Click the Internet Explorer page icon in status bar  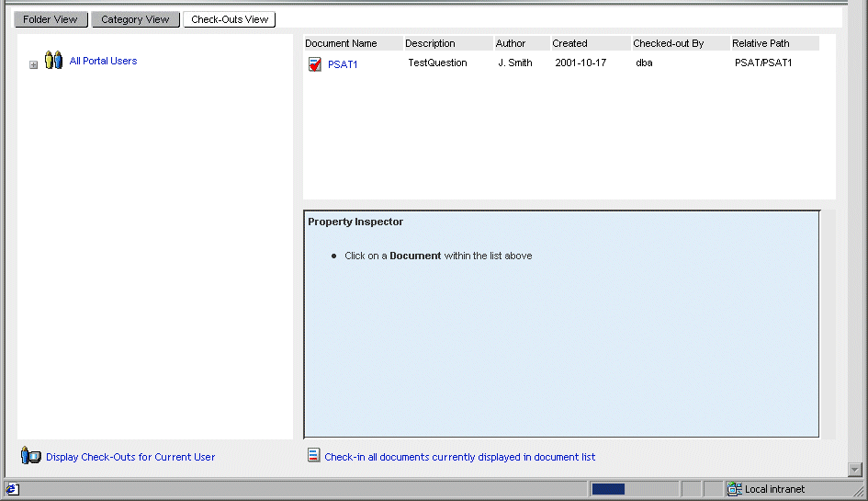click(x=13, y=489)
